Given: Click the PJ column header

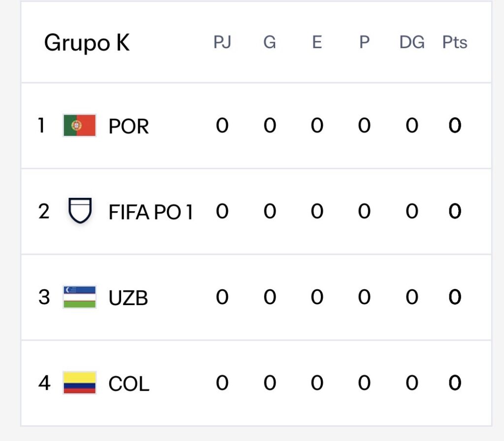Looking at the screenshot, I should click(222, 43).
